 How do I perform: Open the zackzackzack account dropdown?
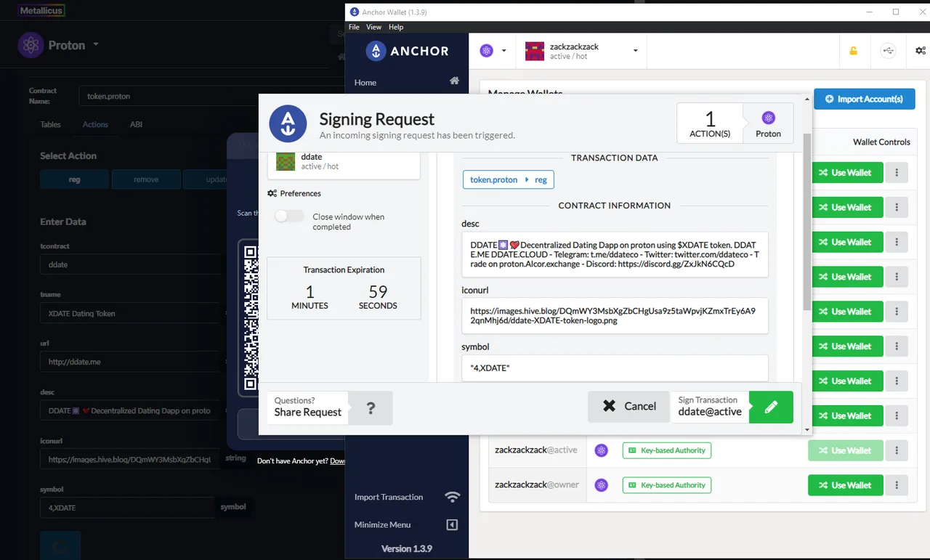[581, 51]
